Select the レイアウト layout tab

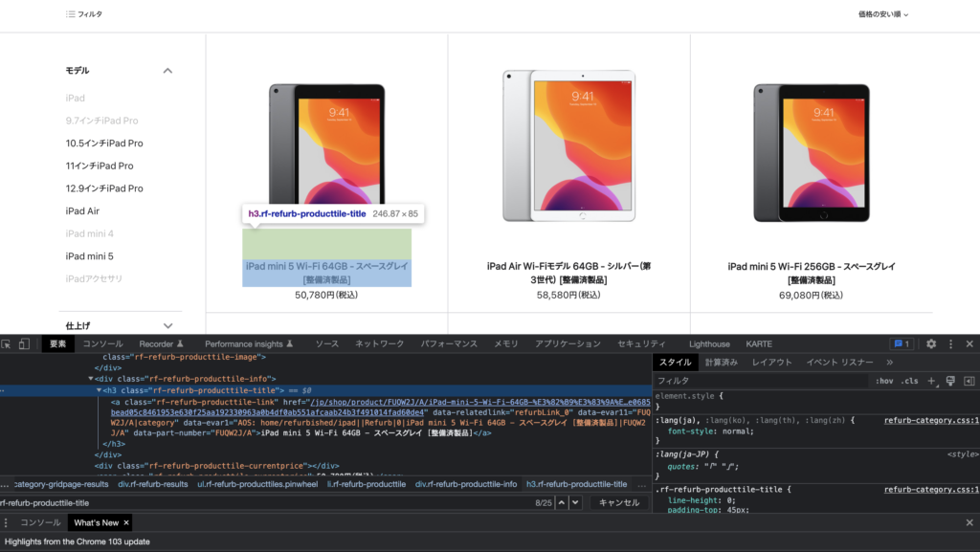[x=772, y=363]
